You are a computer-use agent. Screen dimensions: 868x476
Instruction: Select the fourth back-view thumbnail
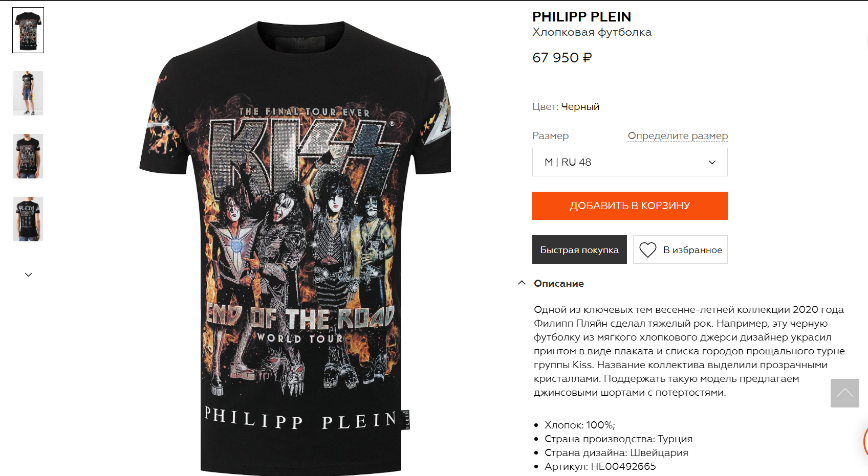click(28, 219)
